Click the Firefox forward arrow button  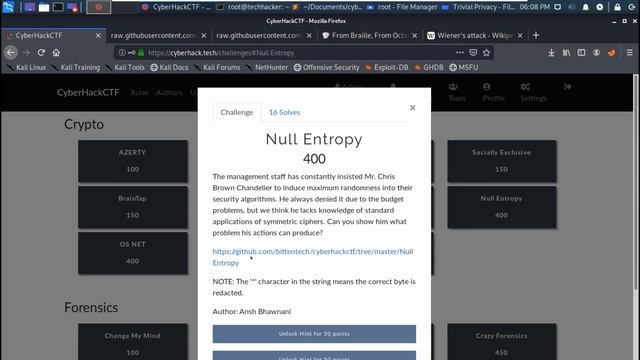click(x=27, y=52)
